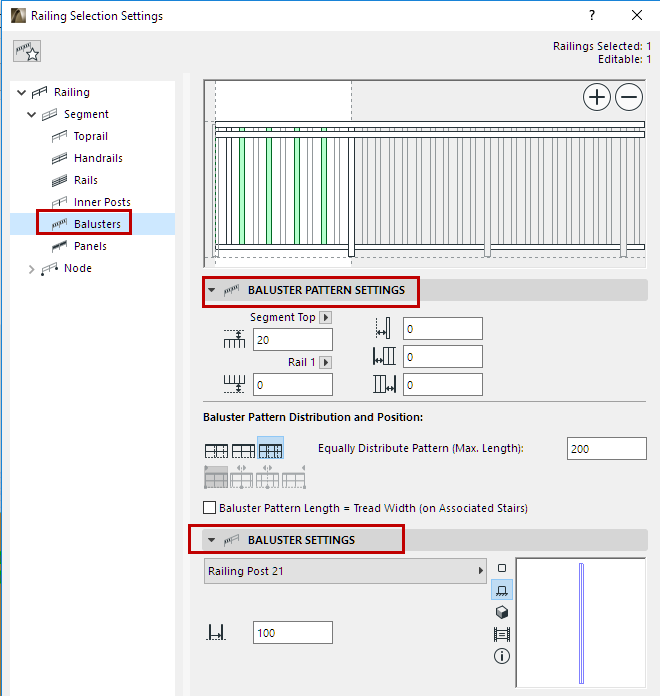Expand the Node tree item
Screen dimensions: 660x696
(32, 269)
